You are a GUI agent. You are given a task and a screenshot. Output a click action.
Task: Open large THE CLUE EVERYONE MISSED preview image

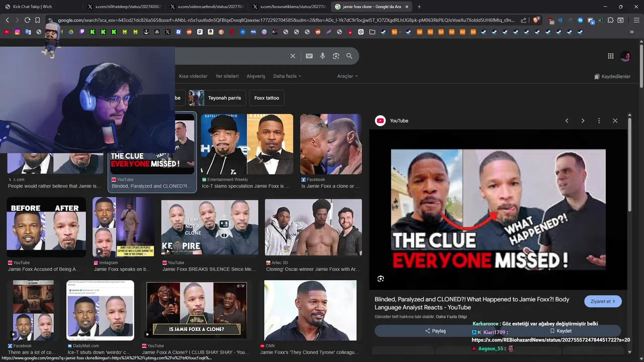coord(498,210)
